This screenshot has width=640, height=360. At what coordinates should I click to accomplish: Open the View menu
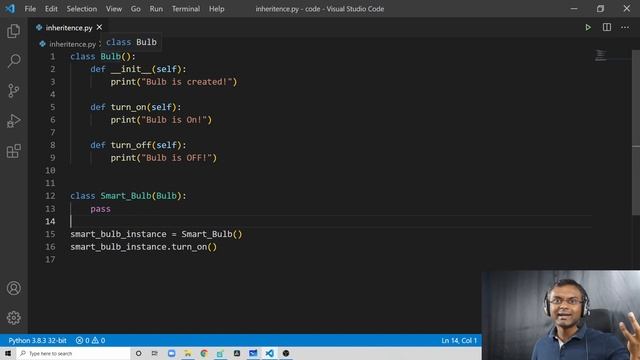(x=114, y=9)
